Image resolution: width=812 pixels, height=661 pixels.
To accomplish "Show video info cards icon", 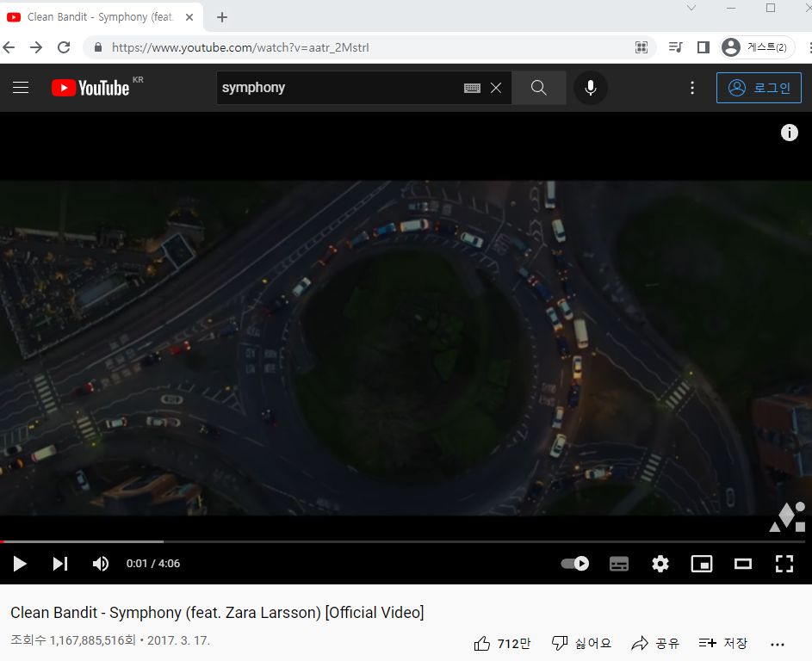I will click(790, 133).
